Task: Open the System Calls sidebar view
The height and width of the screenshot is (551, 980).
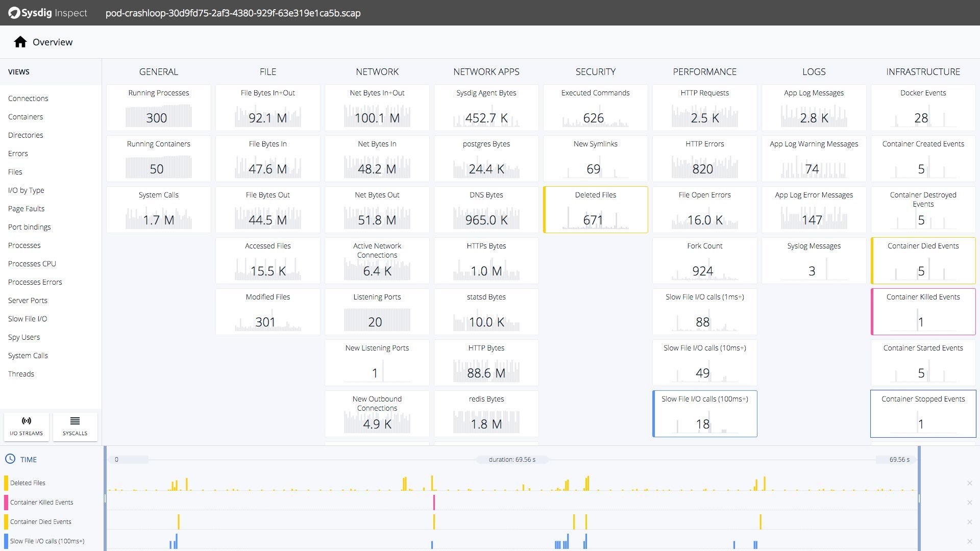Action: 28,356
